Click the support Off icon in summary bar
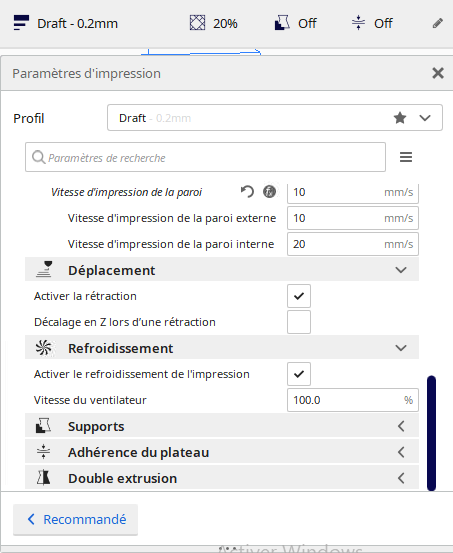453x553 pixels. [x=282, y=23]
